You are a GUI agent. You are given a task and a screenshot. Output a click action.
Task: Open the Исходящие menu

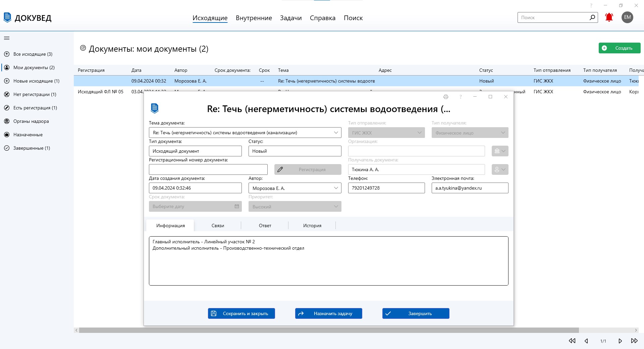tap(210, 18)
